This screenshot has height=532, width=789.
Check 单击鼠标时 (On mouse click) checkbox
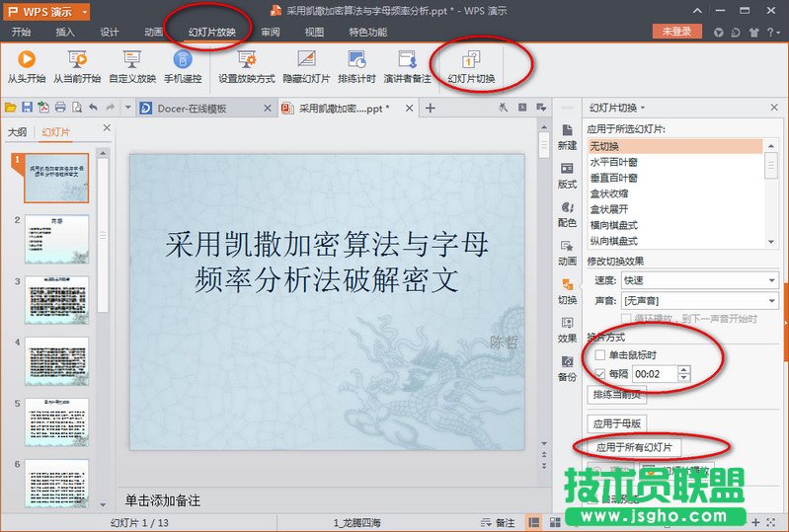coord(599,355)
